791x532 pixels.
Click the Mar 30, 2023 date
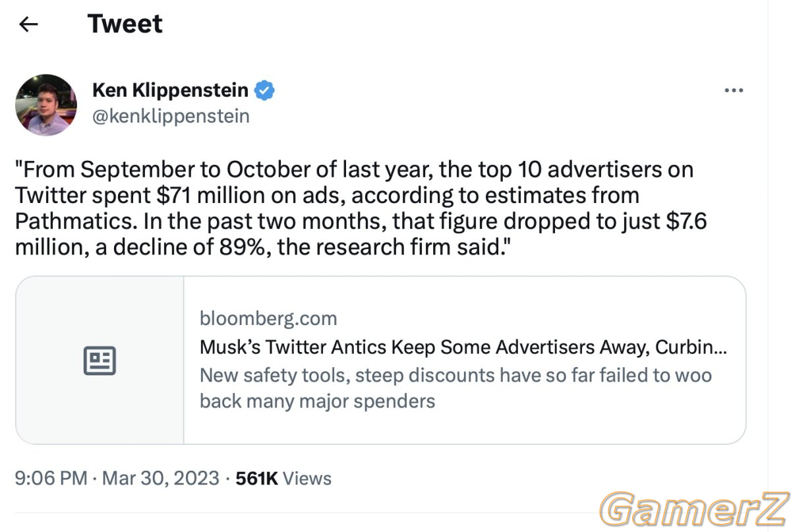pos(160,478)
